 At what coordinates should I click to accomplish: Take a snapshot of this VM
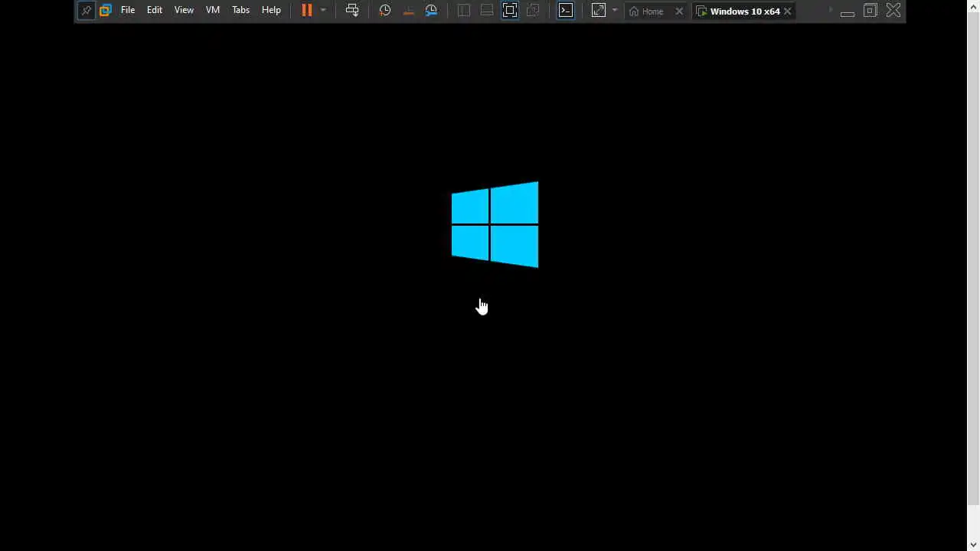385,10
